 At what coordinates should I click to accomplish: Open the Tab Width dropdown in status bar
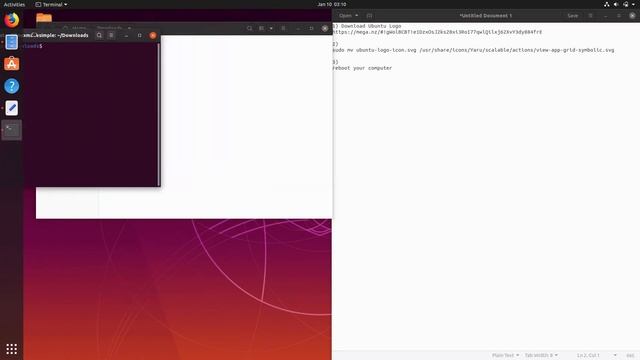541,356
